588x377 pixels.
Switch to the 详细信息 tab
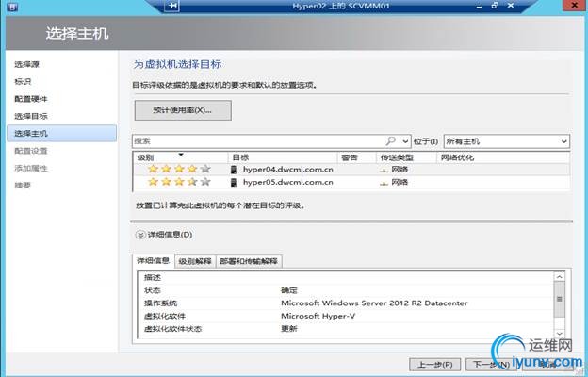[153, 261]
